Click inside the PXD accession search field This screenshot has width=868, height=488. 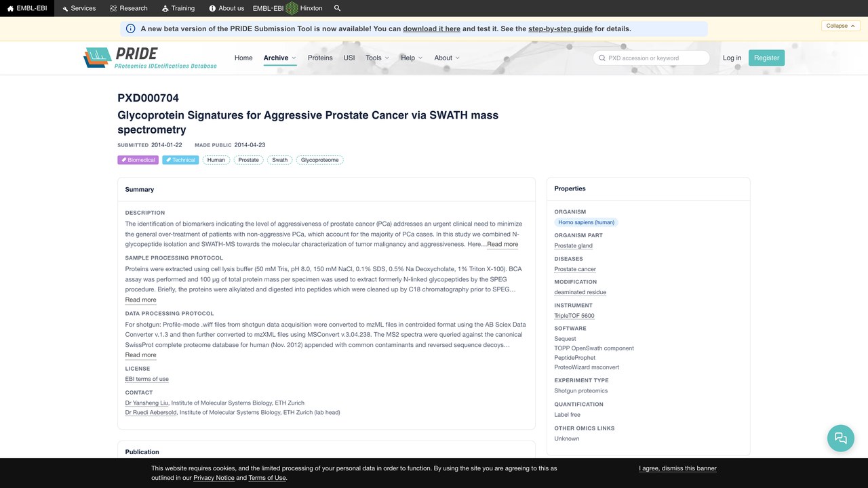[x=651, y=58]
